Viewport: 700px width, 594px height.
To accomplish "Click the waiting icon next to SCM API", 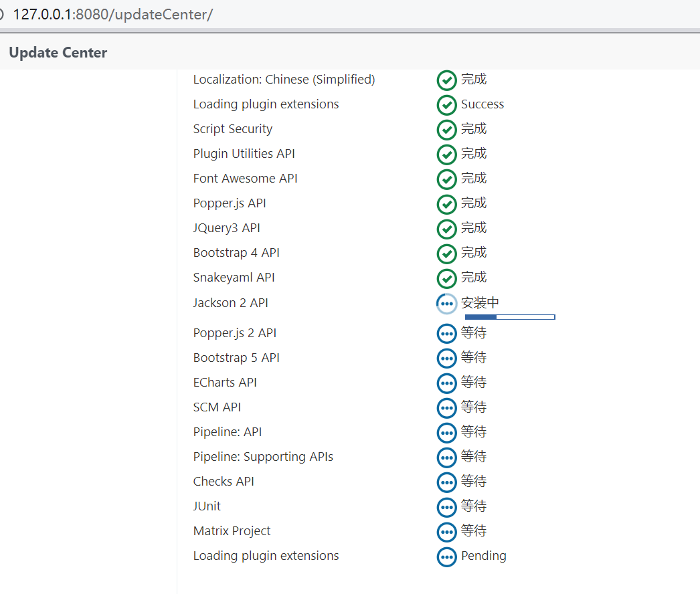I will click(446, 408).
